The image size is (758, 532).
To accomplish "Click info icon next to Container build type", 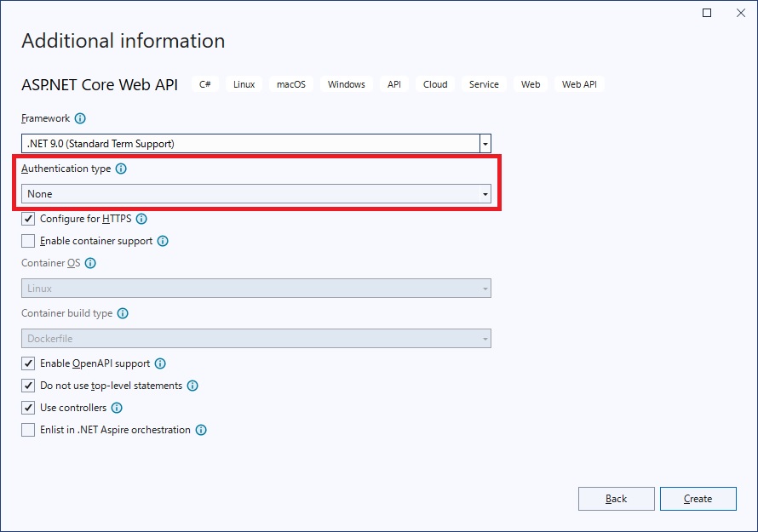I will (x=123, y=313).
